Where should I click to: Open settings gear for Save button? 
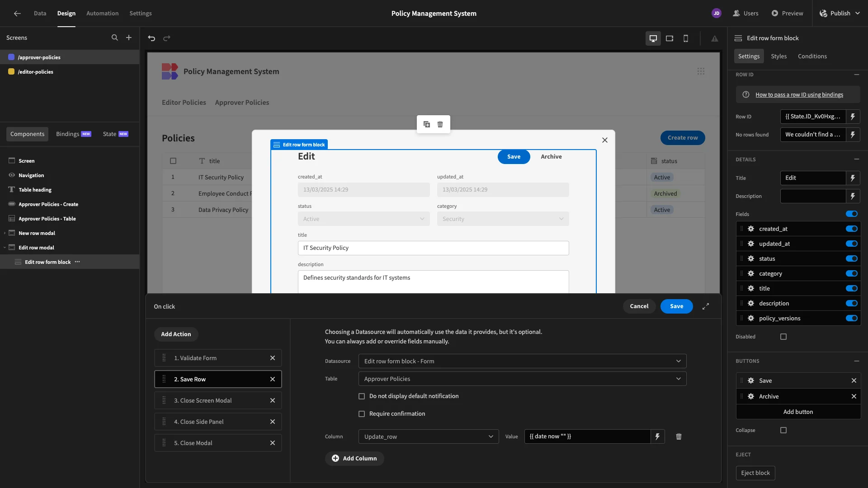coord(751,380)
